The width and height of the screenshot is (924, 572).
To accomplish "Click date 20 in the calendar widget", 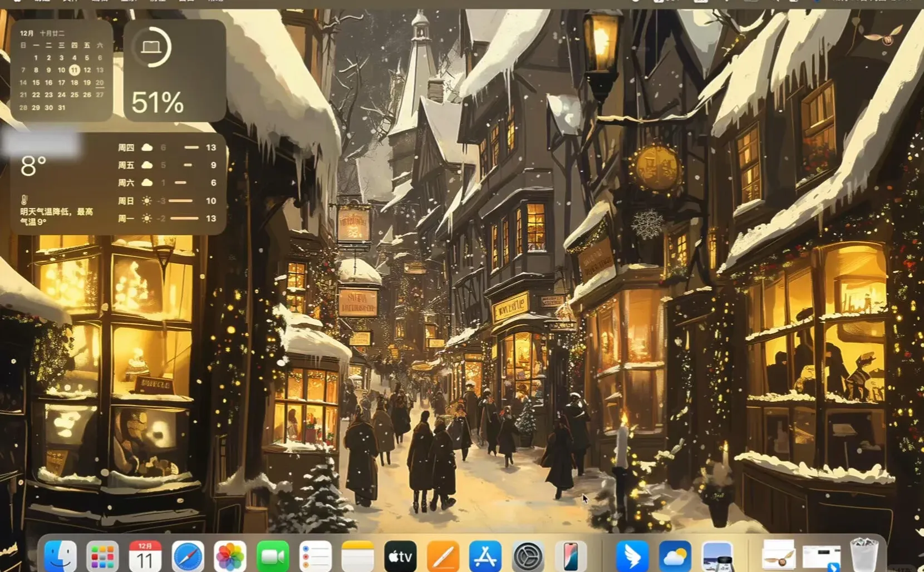I will 100,82.
